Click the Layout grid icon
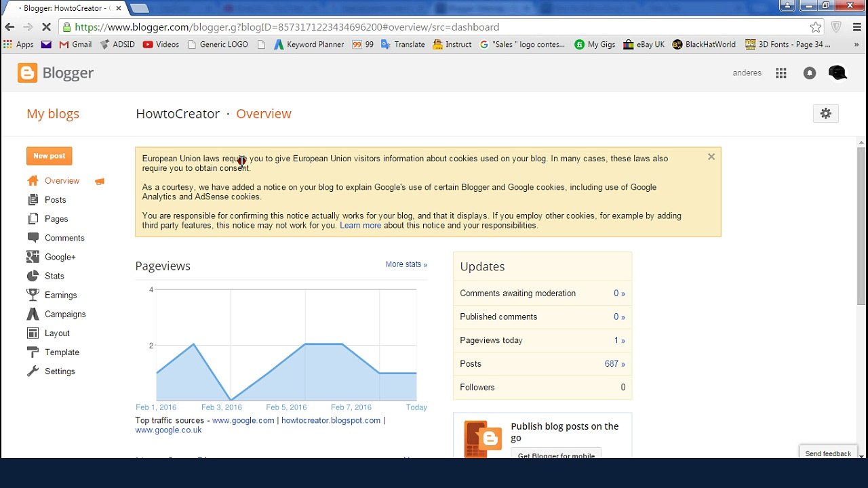The height and width of the screenshot is (488, 868). pos(33,333)
